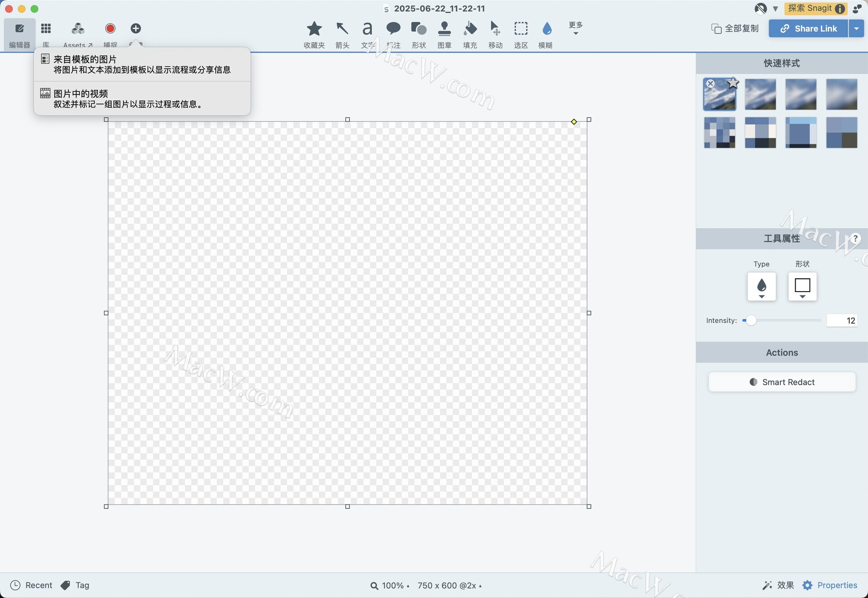Switch to the 编辑器 editor view
Viewport: 868px width, 598px height.
pos(19,34)
